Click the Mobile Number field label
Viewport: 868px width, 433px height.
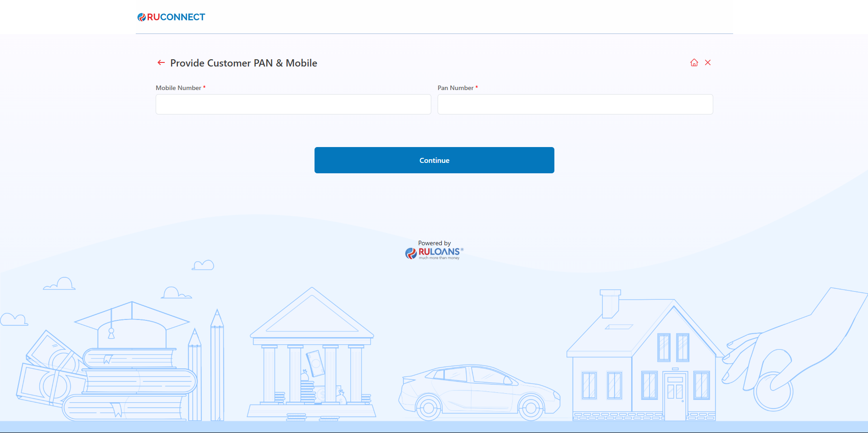coord(178,88)
